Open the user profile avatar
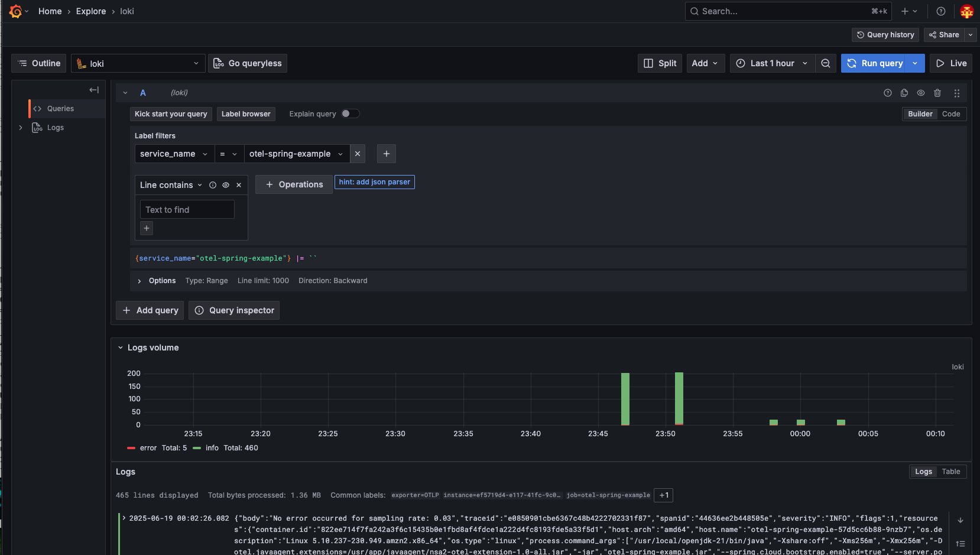The width and height of the screenshot is (980, 555). tap(967, 11)
